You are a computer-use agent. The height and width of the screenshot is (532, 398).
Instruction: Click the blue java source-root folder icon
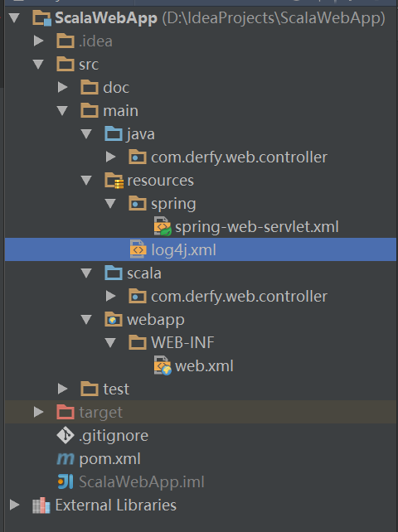coord(114,134)
